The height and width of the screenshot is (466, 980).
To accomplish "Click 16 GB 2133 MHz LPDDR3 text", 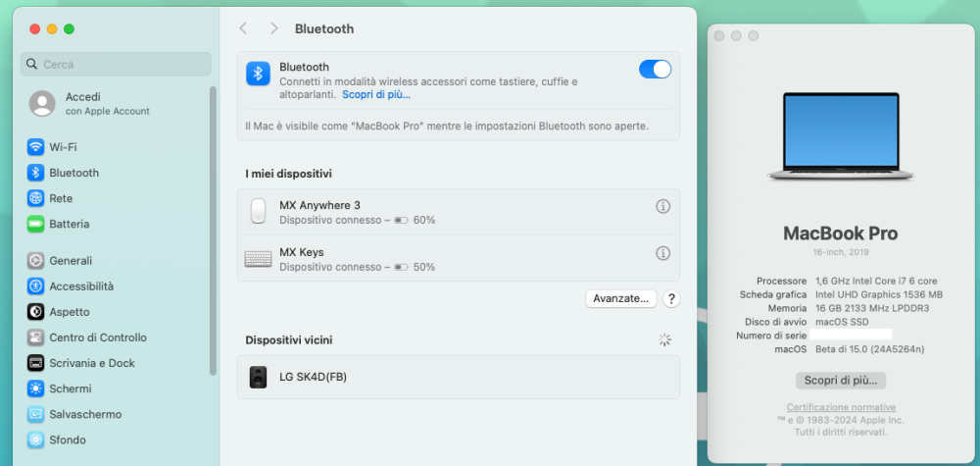I will [x=872, y=308].
